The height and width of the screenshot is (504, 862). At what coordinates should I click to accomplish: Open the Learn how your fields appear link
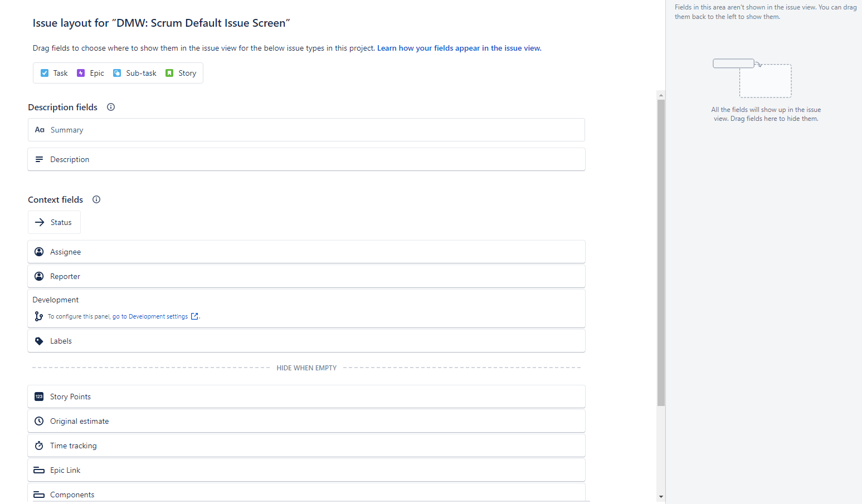459,48
